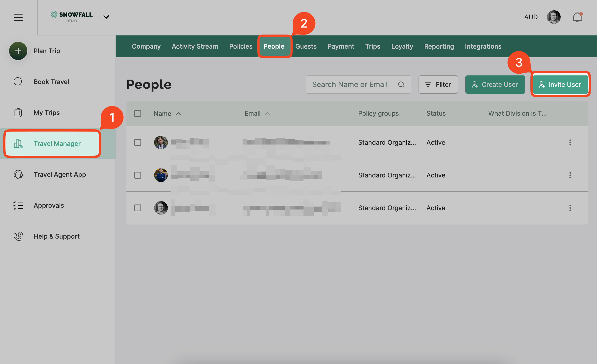Image resolution: width=597 pixels, height=364 pixels.
Task: Open the notifications bell
Action: click(x=577, y=17)
